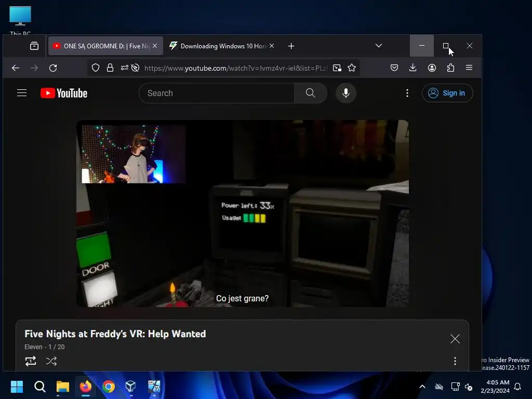Sign in to YouTube

(447, 93)
